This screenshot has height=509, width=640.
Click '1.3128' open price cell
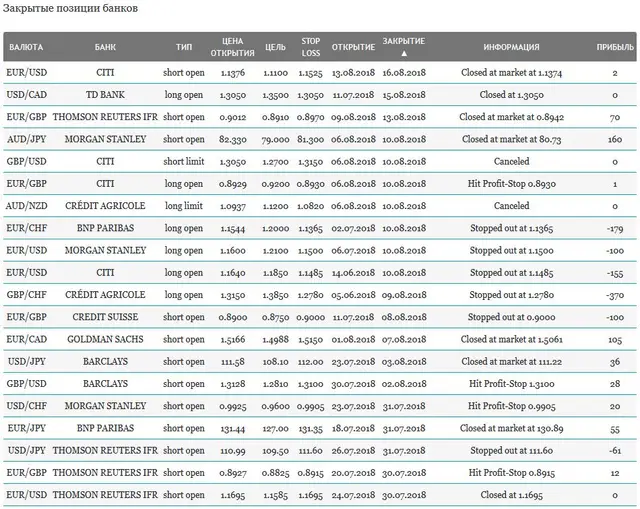(233, 384)
